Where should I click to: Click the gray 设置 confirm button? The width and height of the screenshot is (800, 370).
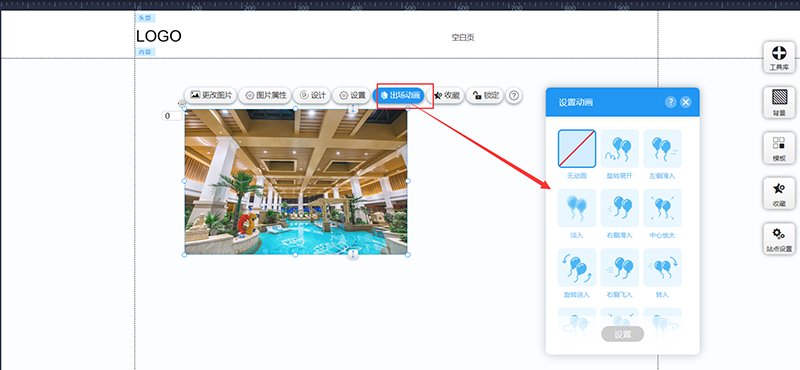tap(622, 334)
